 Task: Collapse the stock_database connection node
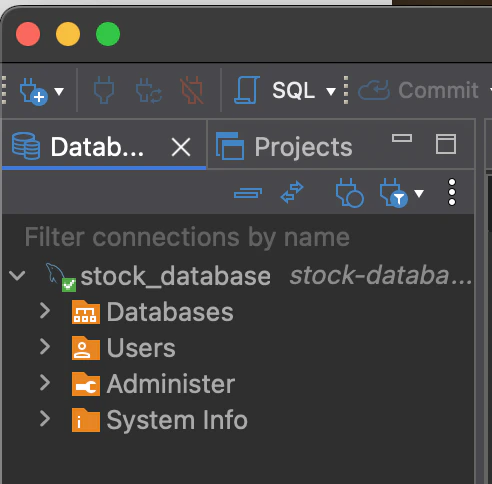click(x=17, y=276)
